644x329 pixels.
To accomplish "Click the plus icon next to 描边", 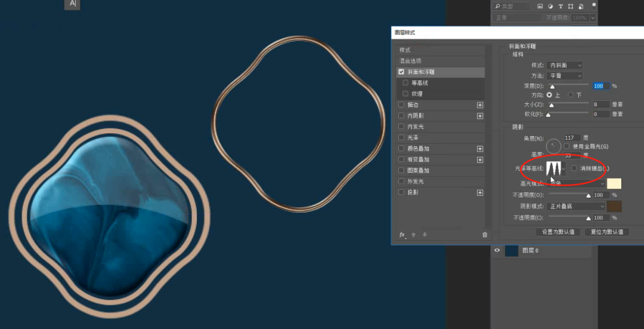I will pyautogui.click(x=480, y=105).
